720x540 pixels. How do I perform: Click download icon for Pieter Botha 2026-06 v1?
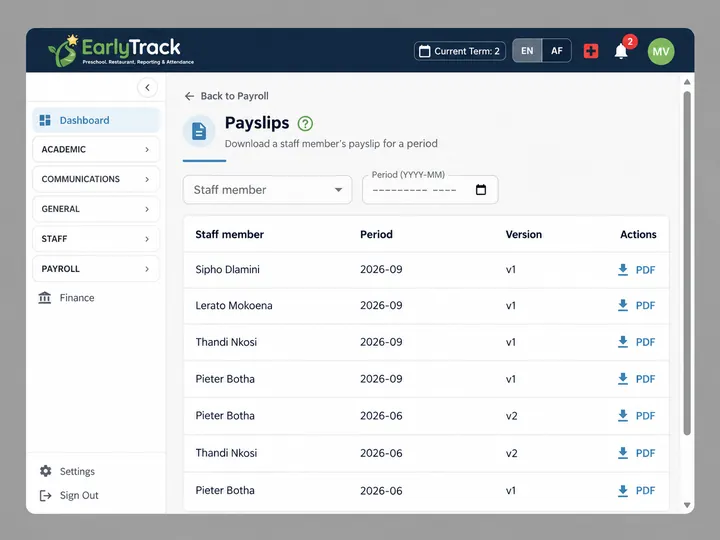tap(623, 490)
